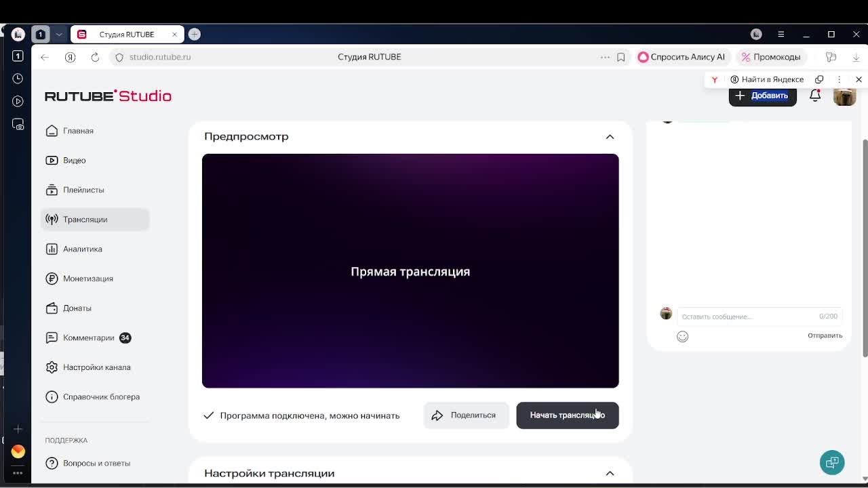Open browser downloads
The height and width of the screenshot is (488, 868).
(x=856, y=57)
